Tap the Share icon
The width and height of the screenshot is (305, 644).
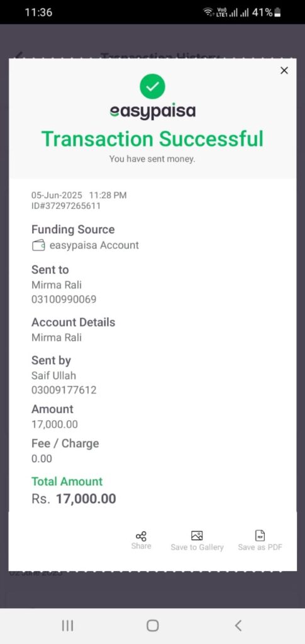point(141,536)
